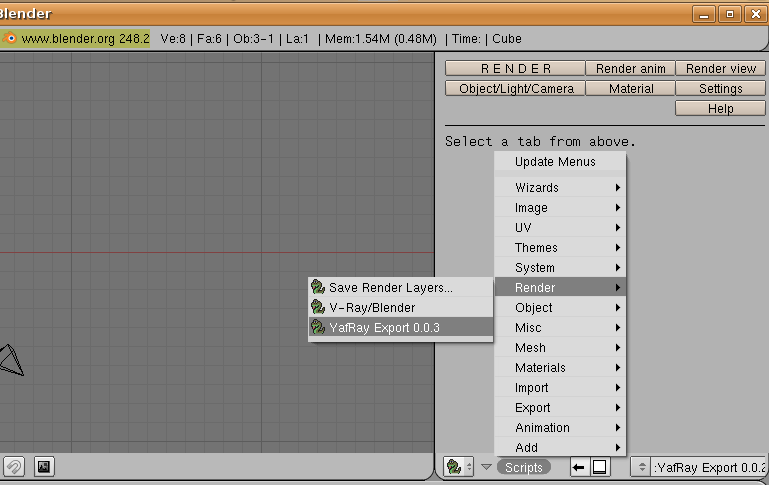Click the Python icon beside Save Render Layers
This screenshot has height=485, width=769.
pyautogui.click(x=318, y=287)
